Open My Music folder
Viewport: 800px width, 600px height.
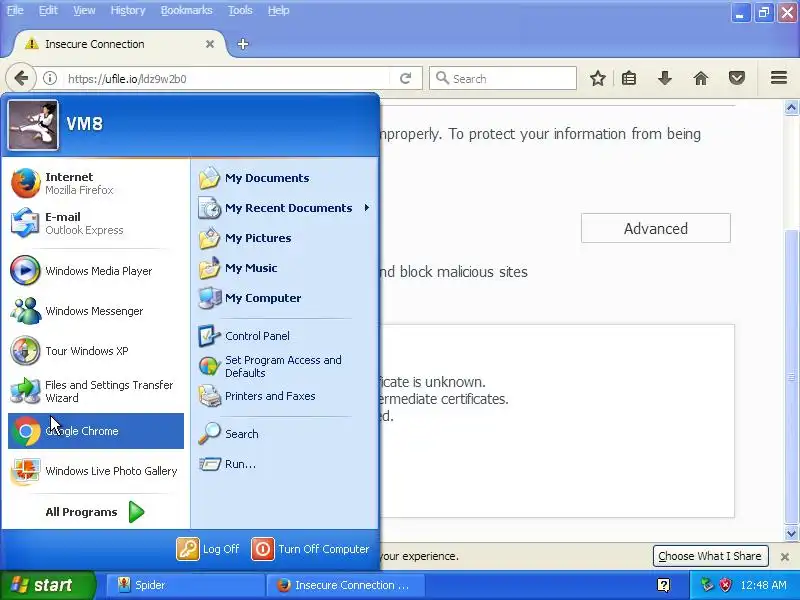click(285, 268)
